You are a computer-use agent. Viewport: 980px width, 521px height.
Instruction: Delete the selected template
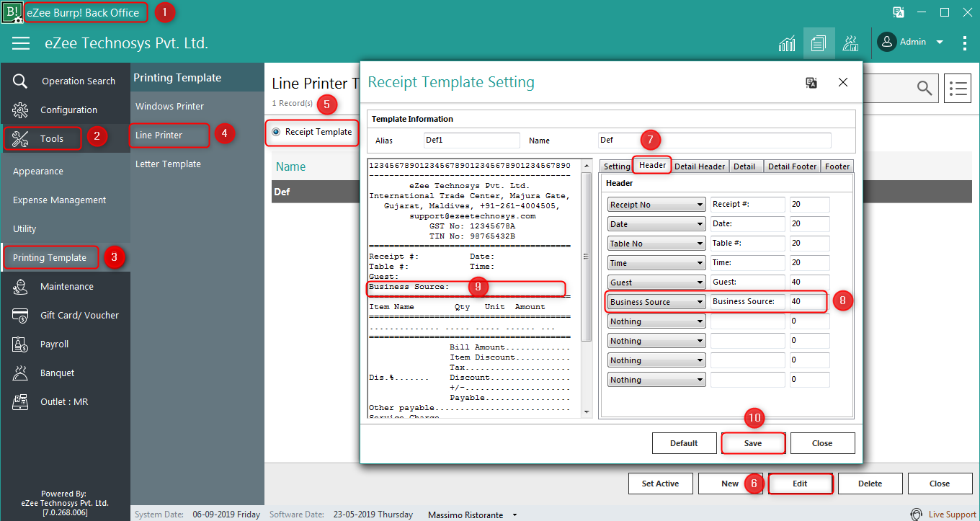pos(870,484)
